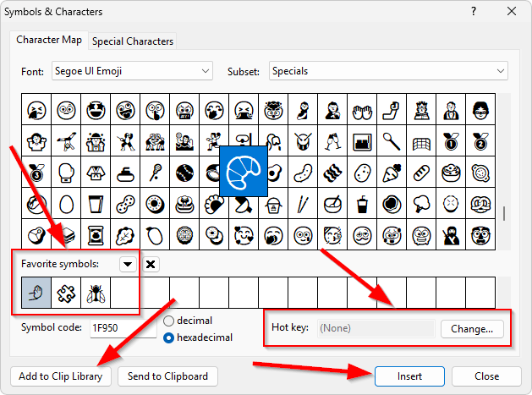Choose the baguette bread emoji
Screen dimensions: 532x395
pyautogui.click(x=421, y=172)
